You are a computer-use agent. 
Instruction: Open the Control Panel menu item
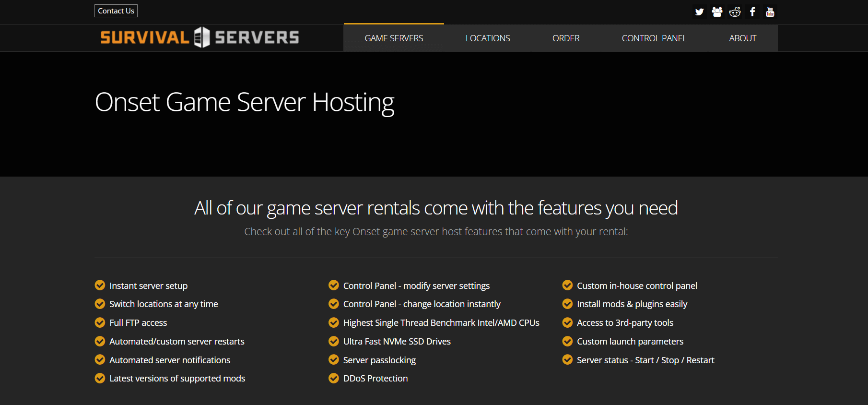pos(654,38)
